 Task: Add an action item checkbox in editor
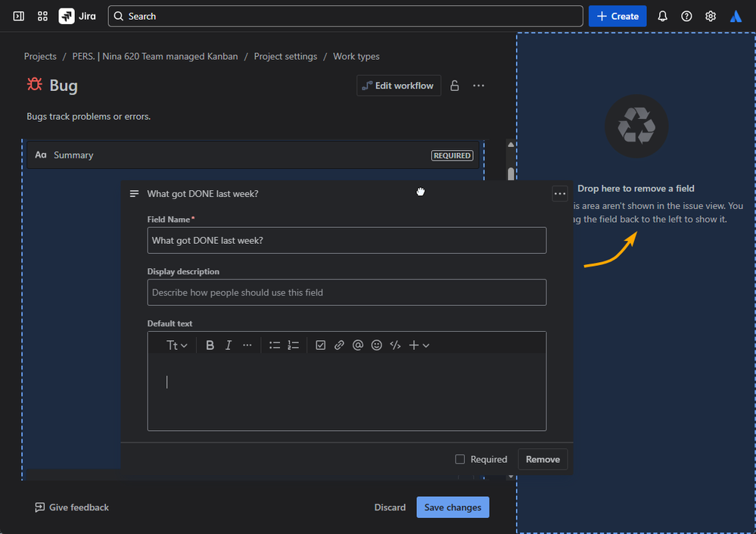point(321,345)
